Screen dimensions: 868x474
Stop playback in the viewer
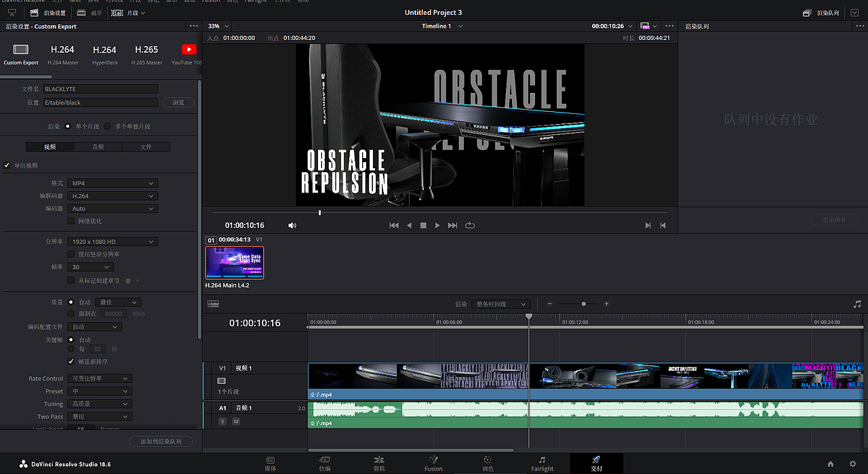(x=423, y=225)
